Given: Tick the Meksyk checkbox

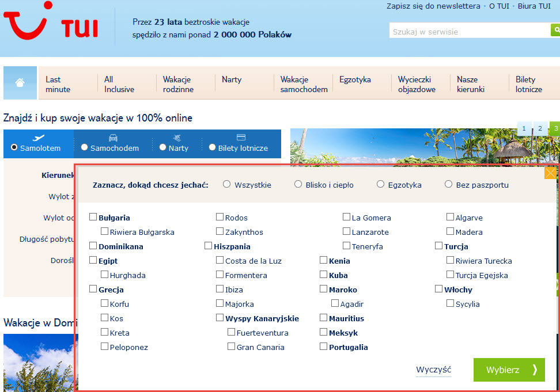Looking at the screenshot, I should pyautogui.click(x=323, y=332).
